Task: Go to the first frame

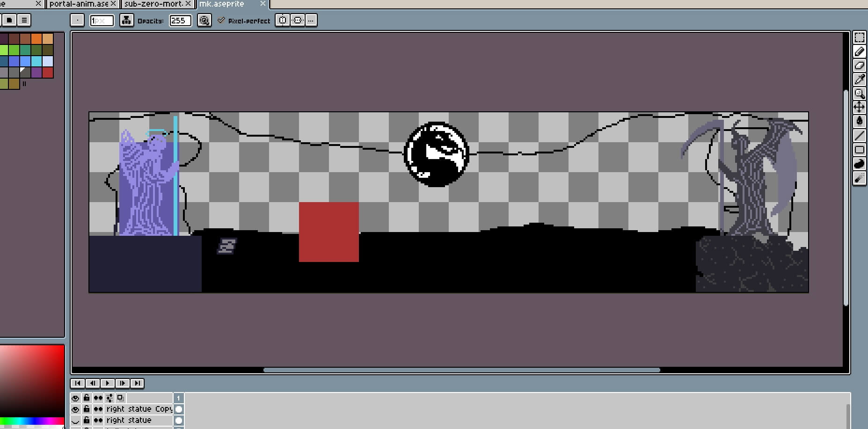Action: click(x=78, y=383)
